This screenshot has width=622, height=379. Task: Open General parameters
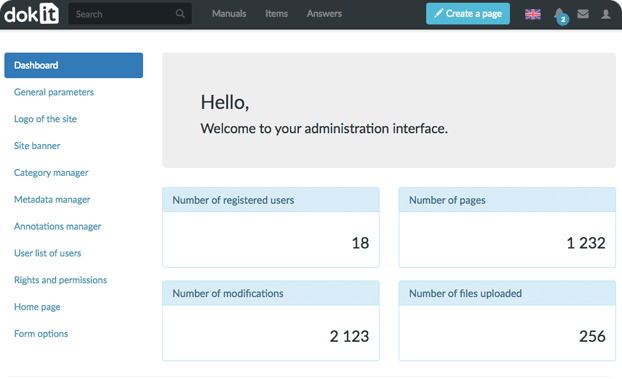pos(54,92)
